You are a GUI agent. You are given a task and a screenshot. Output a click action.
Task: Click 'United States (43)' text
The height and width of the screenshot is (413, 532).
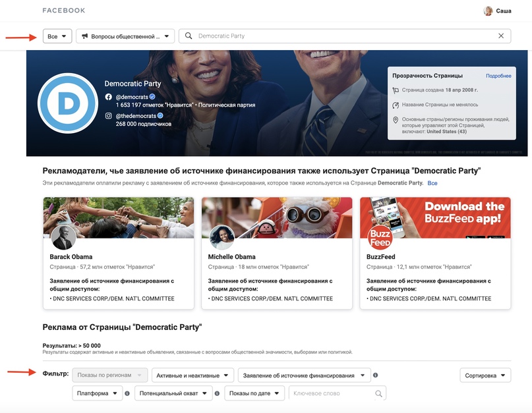pyautogui.click(x=446, y=132)
